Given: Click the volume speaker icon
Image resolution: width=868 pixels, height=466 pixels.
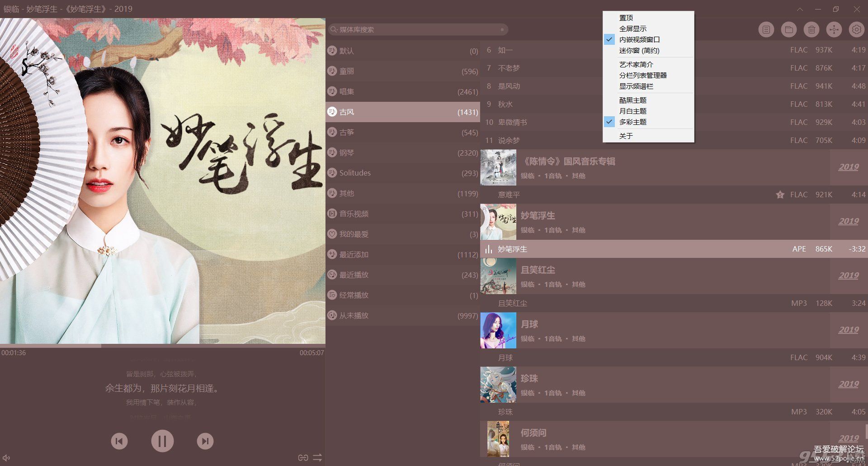Looking at the screenshot, I should tap(6, 458).
